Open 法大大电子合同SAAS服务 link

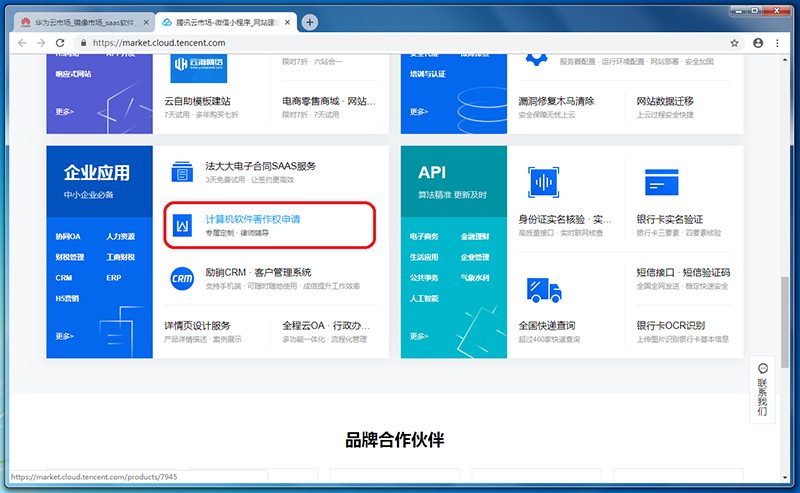(260, 166)
